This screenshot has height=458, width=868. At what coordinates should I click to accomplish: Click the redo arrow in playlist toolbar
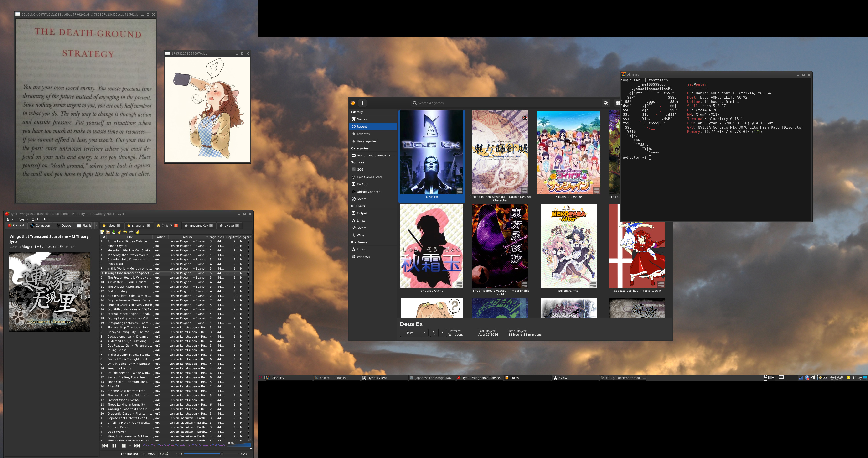(131, 232)
